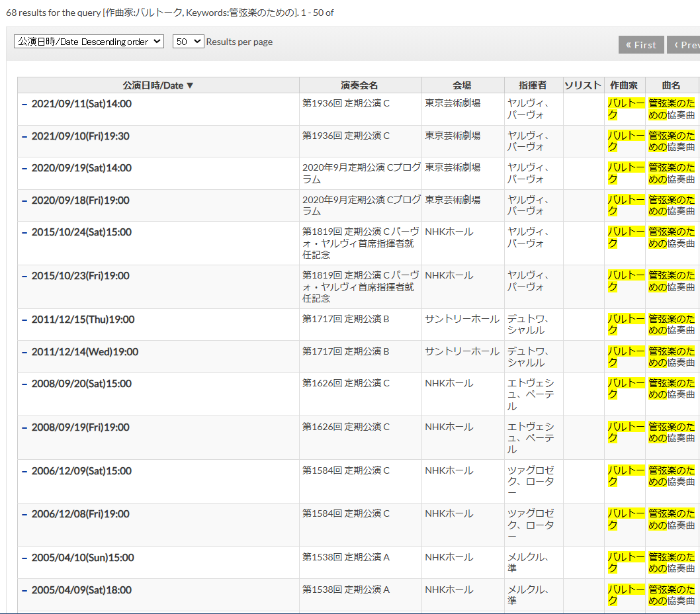Click highlighted バルトーク in 2015/10/23 row
The image size is (700, 614).
[x=626, y=281]
